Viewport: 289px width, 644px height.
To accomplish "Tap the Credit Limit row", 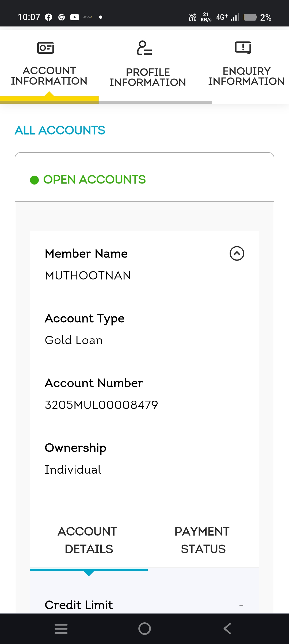I will tap(144, 605).
